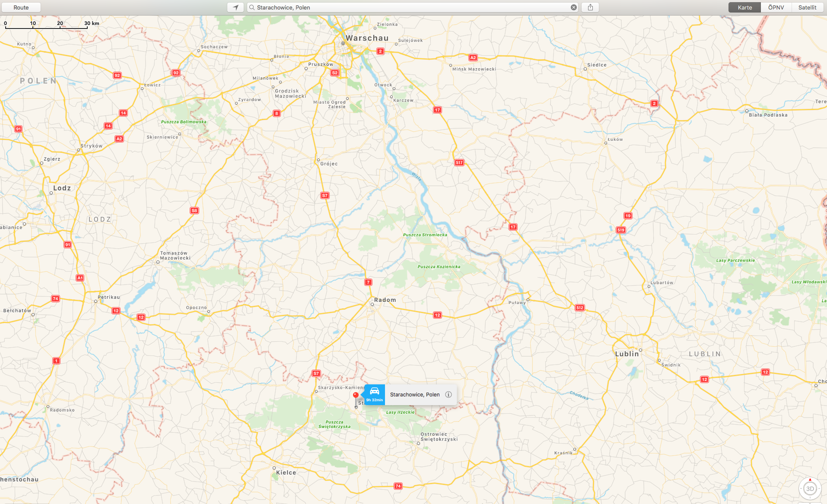Click the Otwock town label
The width and height of the screenshot is (827, 504).
click(x=383, y=85)
